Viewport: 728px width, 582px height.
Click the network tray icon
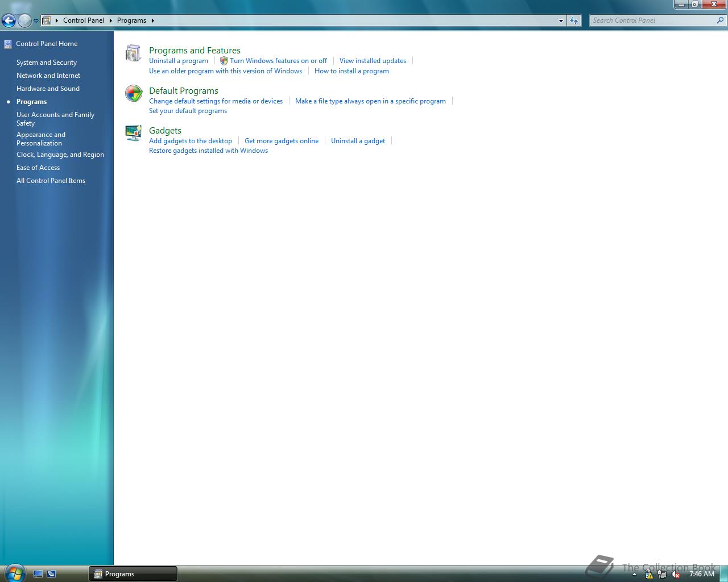[662, 574]
